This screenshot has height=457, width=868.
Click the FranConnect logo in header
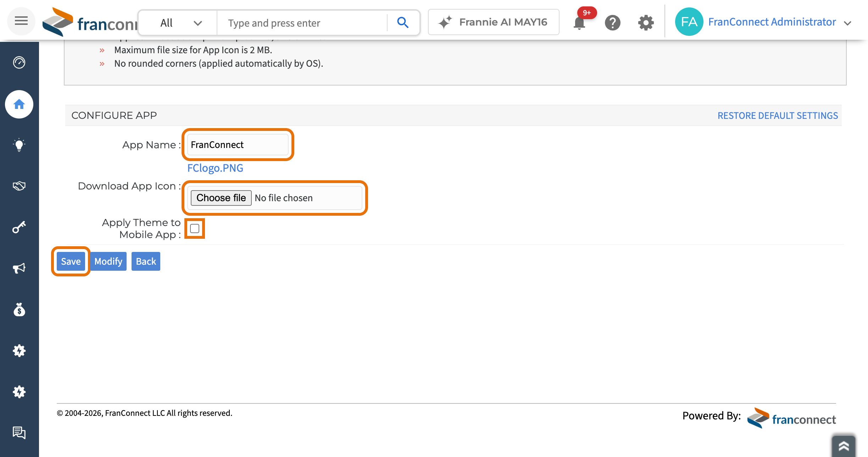coord(90,22)
